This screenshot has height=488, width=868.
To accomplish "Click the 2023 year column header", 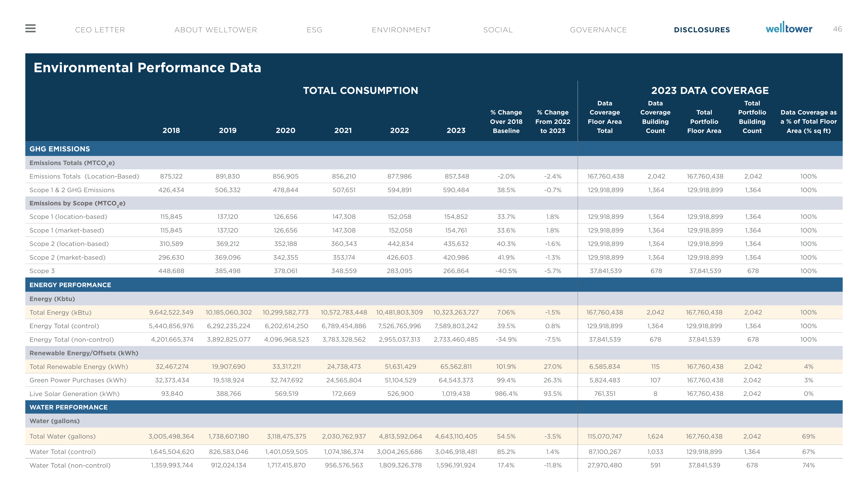I will pyautogui.click(x=456, y=131).
